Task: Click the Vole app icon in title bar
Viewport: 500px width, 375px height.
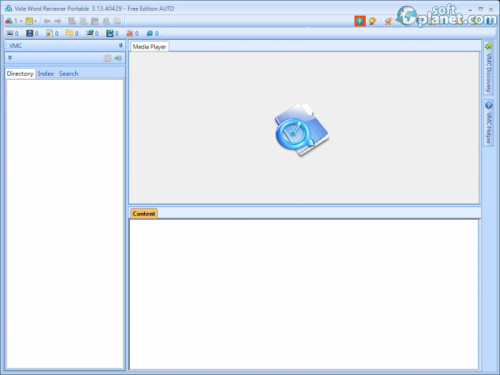Action: (x=9, y=9)
